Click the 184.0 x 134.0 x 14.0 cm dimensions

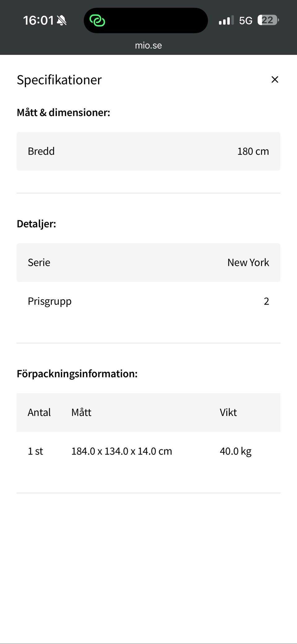click(x=122, y=451)
